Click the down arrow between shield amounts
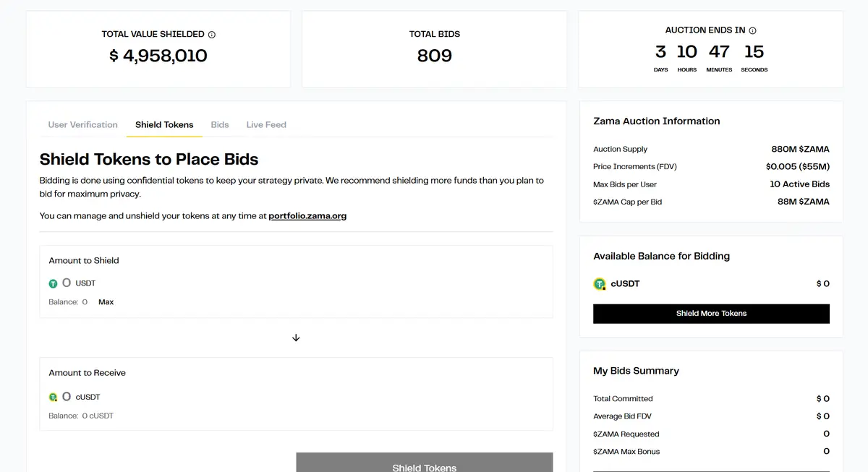This screenshot has height=472, width=868. 296,338
